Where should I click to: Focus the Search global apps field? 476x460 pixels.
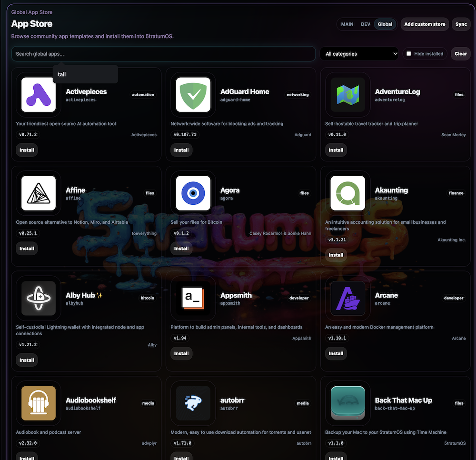163,54
